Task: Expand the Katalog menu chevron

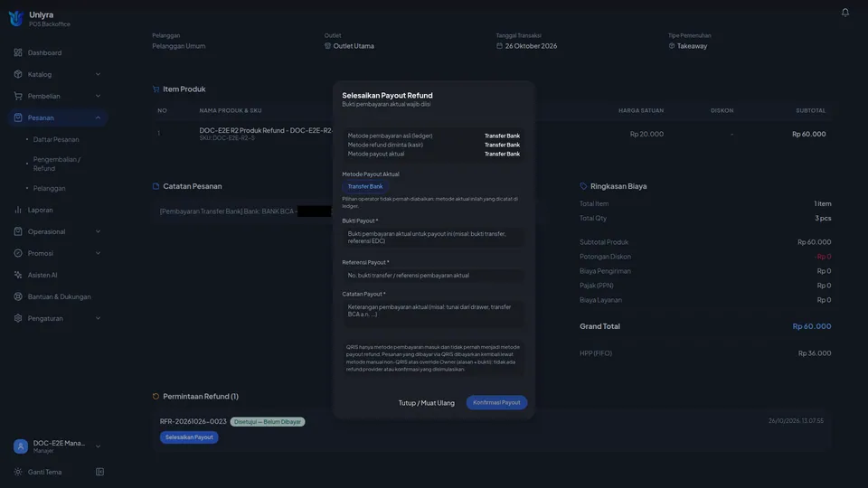Action: [98, 74]
